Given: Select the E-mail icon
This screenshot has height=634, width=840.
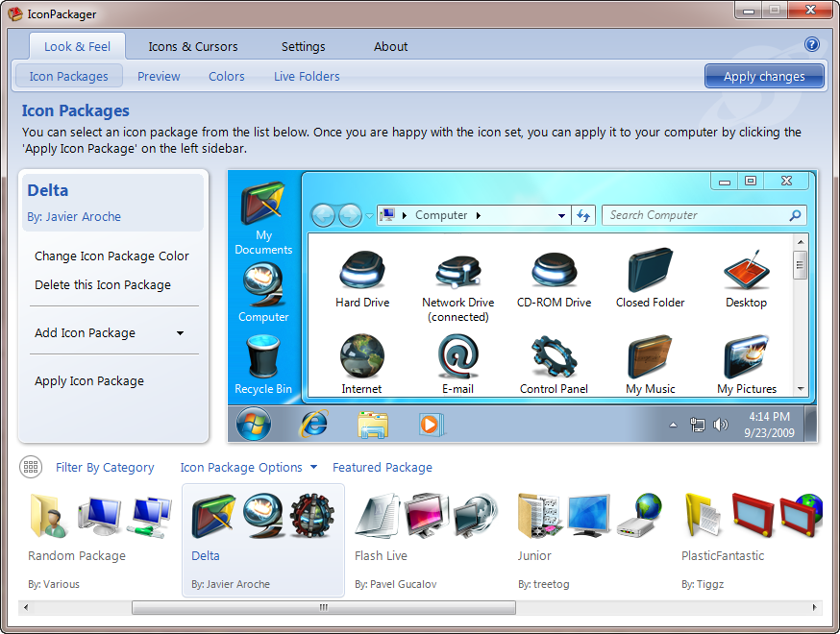Looking at the screenshot, I should click(x=458, y=356).
